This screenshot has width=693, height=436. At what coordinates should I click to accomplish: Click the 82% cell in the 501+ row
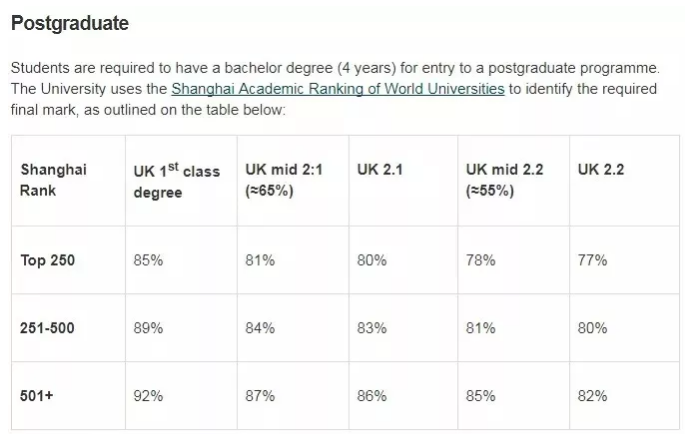click(x=592, y=395)
